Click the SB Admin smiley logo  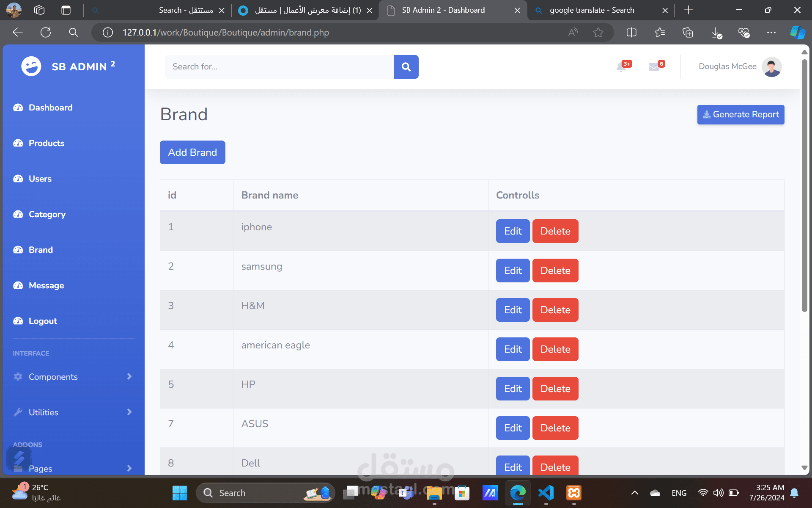pos(31,66)
